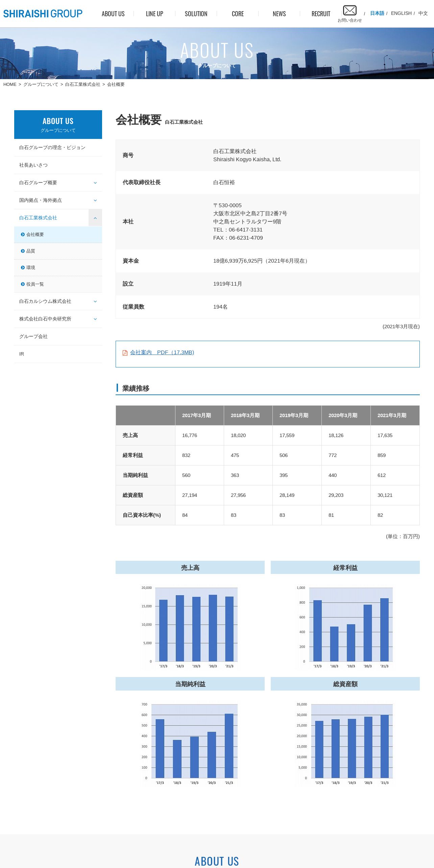The height and width of the screenshot is (868, 434).
Task: Click お問い合わせ contact label
Action: (349, 21)
